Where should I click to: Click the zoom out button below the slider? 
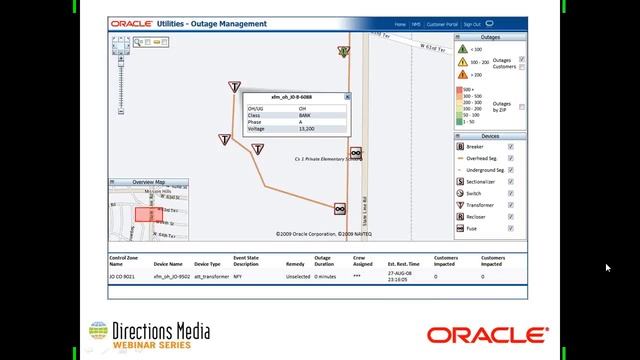pos(121,111)
